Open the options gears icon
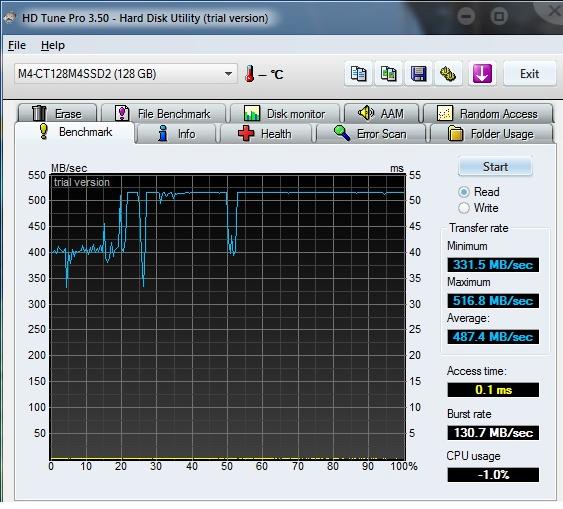The width and height of the screenshot is (563, 509). click(x=448, y=74)
